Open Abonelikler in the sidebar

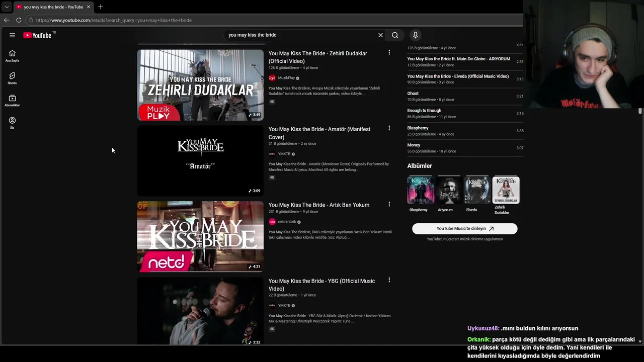pos(12,101)
